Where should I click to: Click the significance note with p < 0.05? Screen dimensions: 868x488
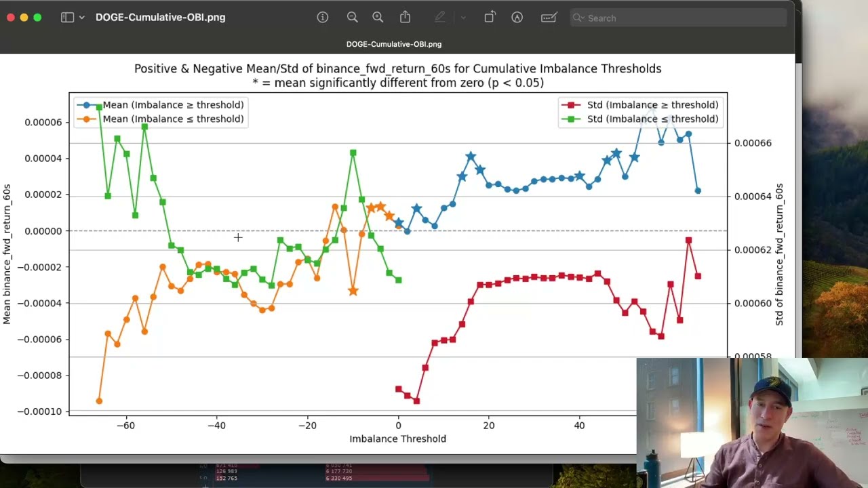click(x=397, y=83)
